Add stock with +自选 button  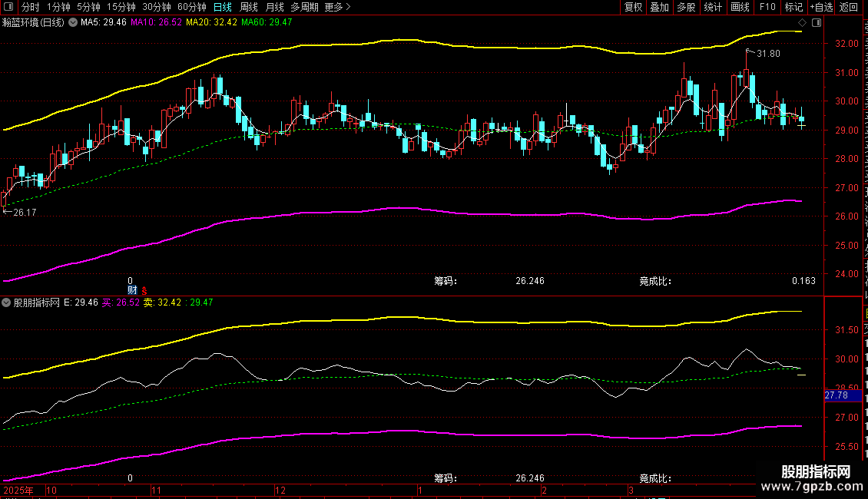coord(821,7)
